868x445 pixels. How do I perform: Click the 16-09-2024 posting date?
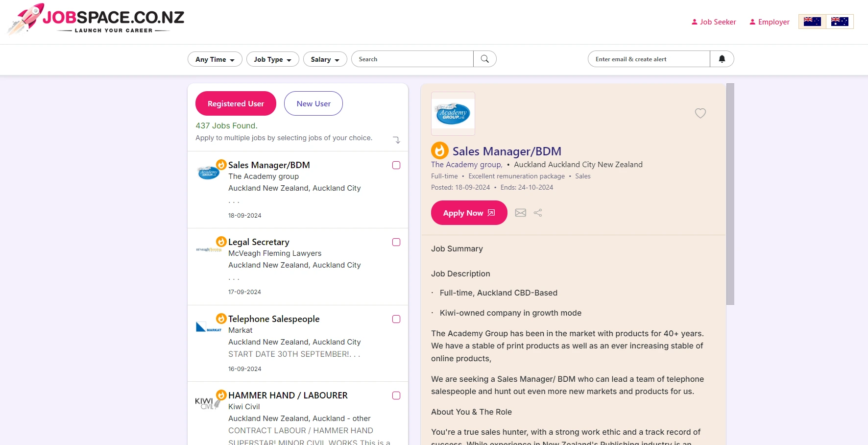click(244, 369)
